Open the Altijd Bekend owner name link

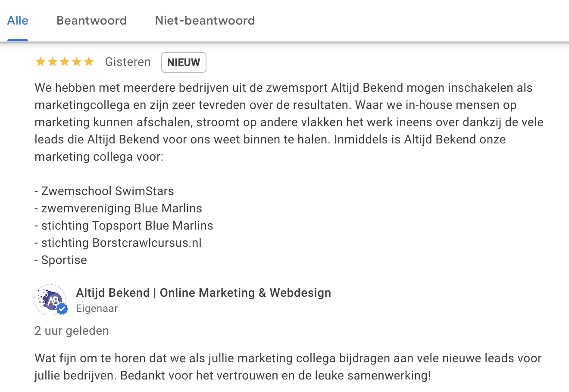(203, 293)
